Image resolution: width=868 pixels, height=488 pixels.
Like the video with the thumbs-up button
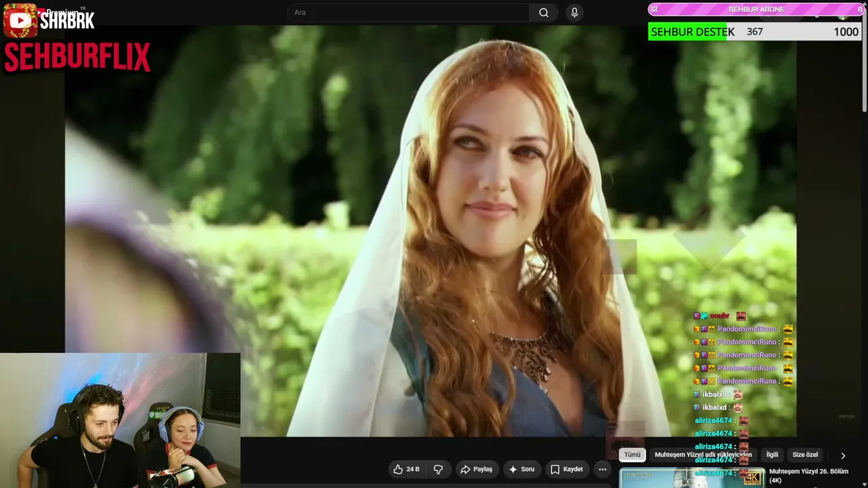(407, 469)
